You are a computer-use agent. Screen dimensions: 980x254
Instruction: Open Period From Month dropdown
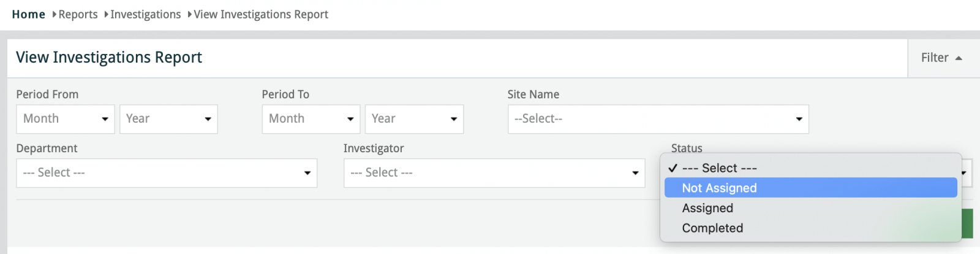pyautogui.click(x=65, y=119)
